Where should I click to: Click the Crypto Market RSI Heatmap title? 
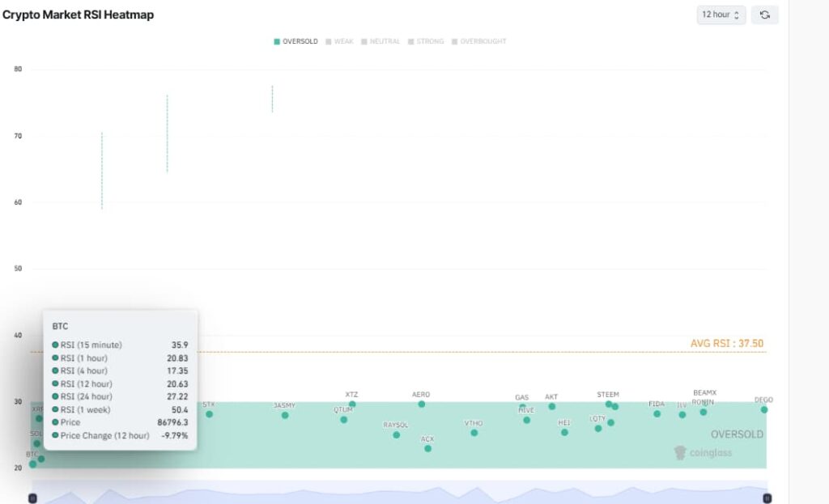point(78,15)
